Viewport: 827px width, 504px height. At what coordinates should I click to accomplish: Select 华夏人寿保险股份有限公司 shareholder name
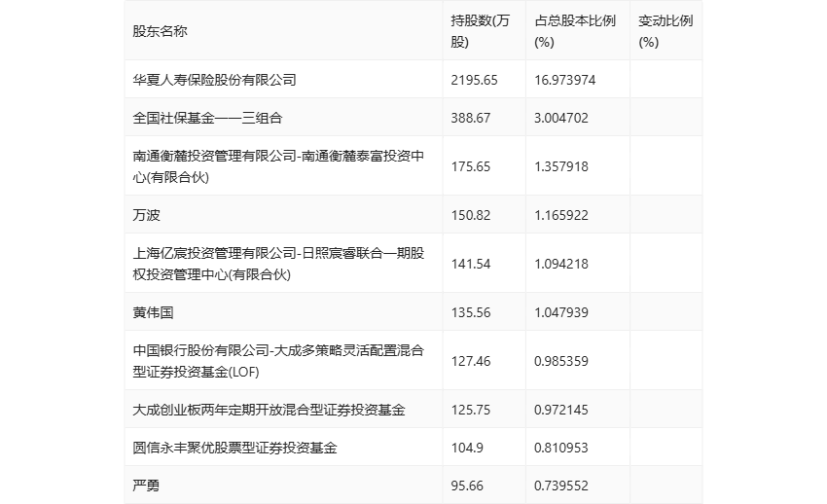(x=214, y=80)
